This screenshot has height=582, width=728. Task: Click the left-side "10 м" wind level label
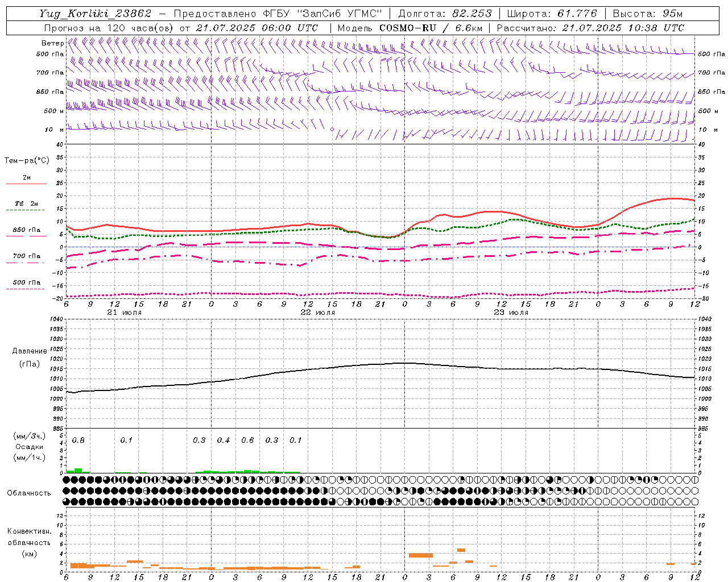(x=55, y=130)
